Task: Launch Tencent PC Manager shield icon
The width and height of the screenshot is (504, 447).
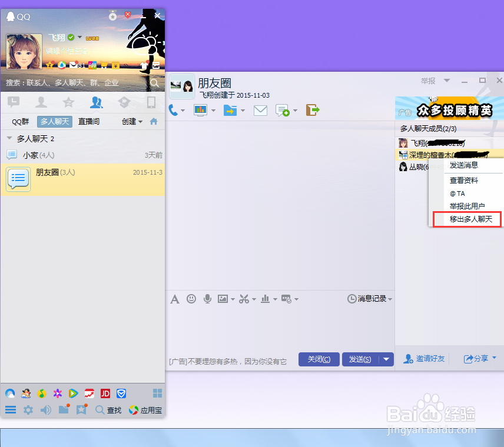Action: 121,393
